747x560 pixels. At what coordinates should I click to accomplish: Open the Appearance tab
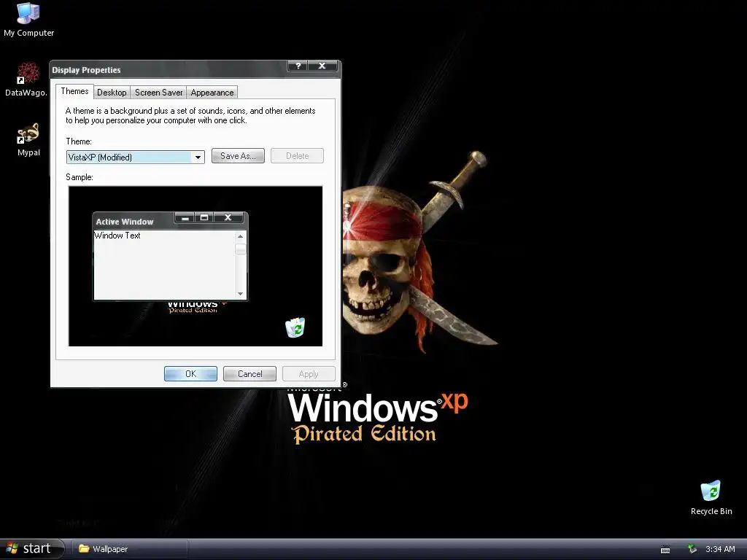[212, 93]
